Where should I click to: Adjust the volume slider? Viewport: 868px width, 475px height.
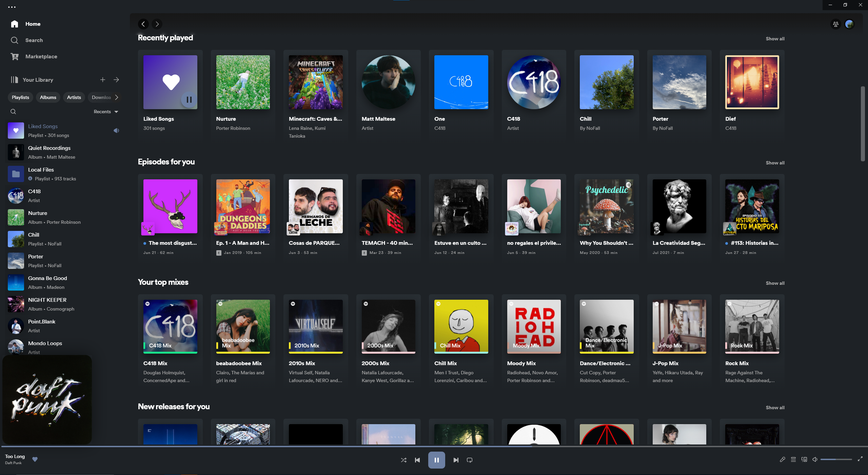tap(836, 459)
